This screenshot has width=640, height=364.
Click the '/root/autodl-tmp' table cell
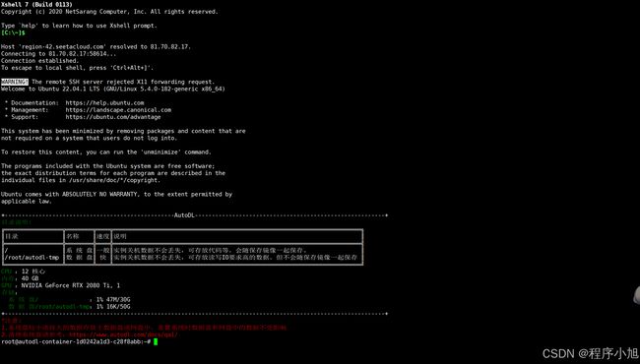[32, 257]
